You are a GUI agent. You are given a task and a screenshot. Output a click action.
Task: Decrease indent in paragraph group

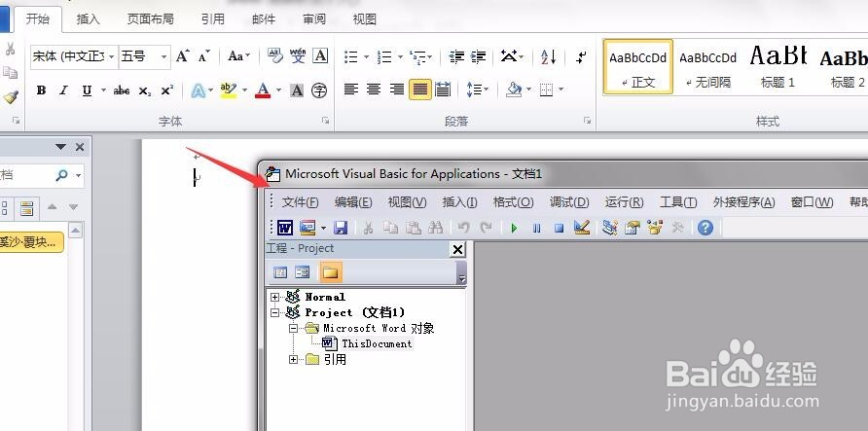456,55
